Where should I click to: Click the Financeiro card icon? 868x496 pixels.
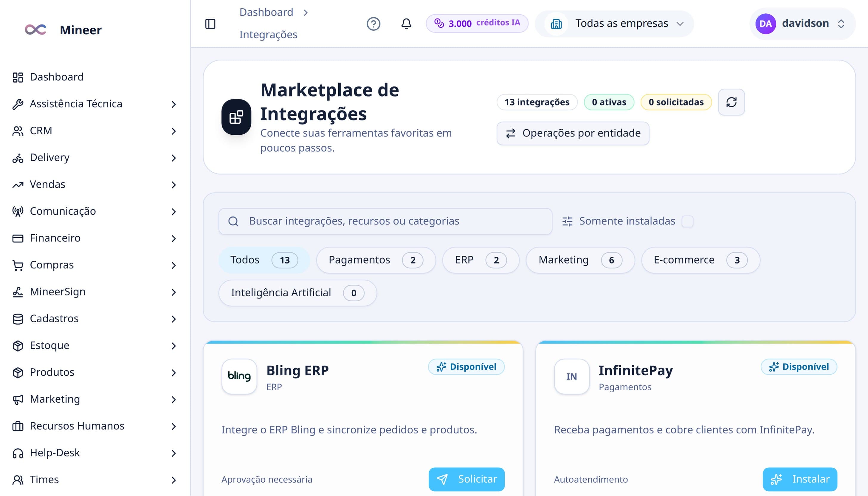pyautogui.click(x=18, y=238)
